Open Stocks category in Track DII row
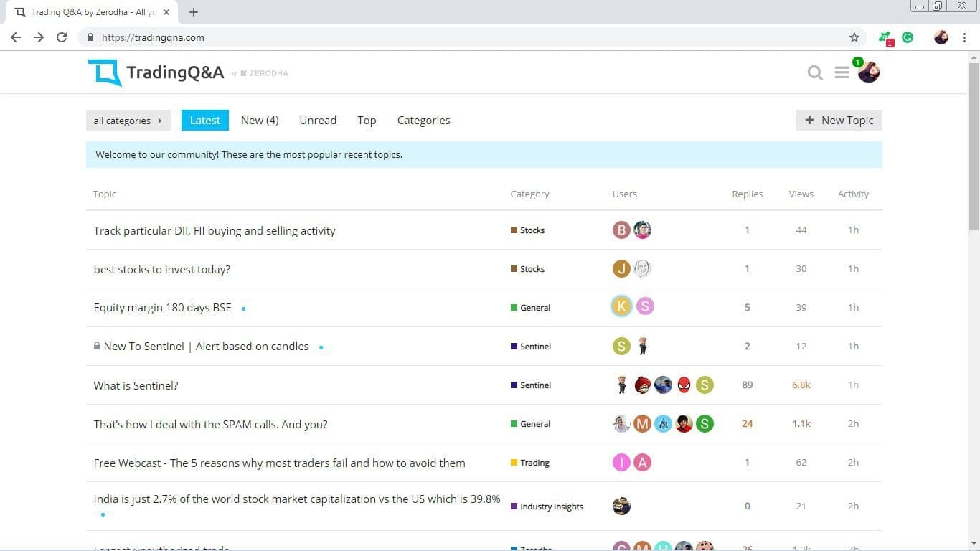 click(528, 230)
